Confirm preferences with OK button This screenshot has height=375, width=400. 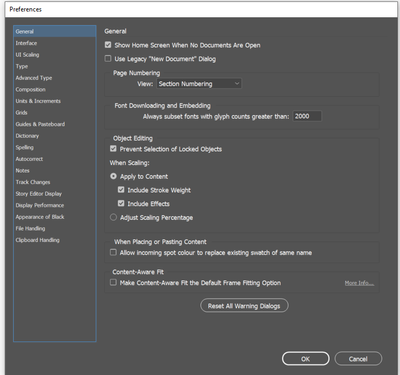305,359
